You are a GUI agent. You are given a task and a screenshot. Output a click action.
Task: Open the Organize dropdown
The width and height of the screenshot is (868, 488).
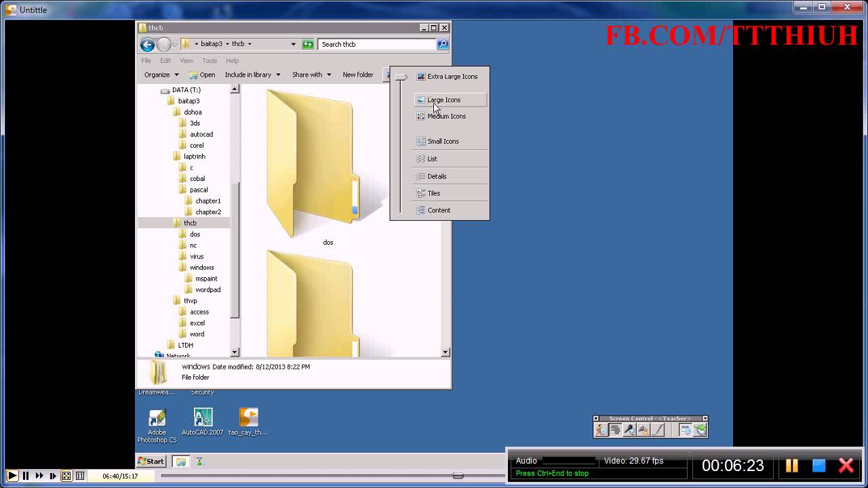(161, 75)
